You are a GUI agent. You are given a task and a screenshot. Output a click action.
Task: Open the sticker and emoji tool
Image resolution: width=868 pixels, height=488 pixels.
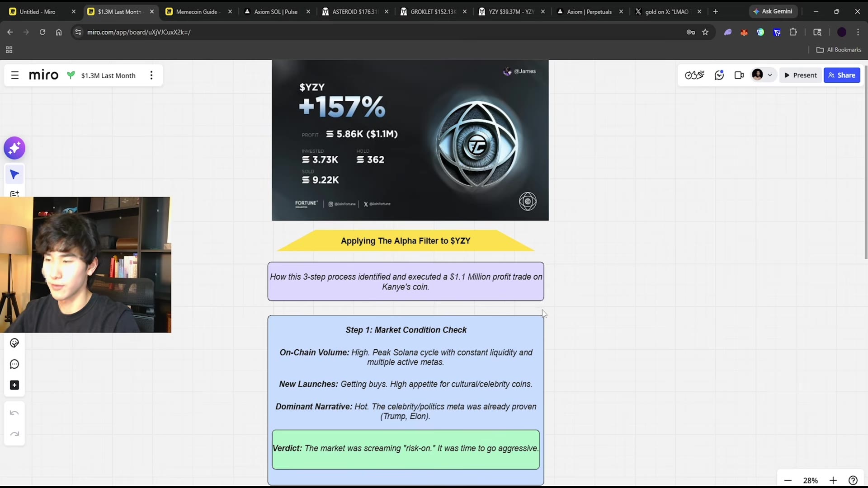tap(14, 343)
